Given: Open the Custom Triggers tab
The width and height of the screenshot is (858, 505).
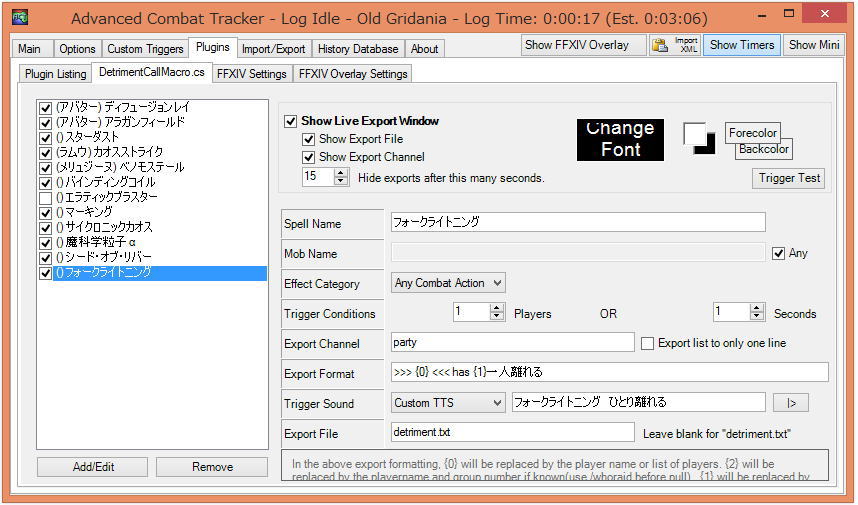Looking at the screenshot, I should [x=145, y=49].
